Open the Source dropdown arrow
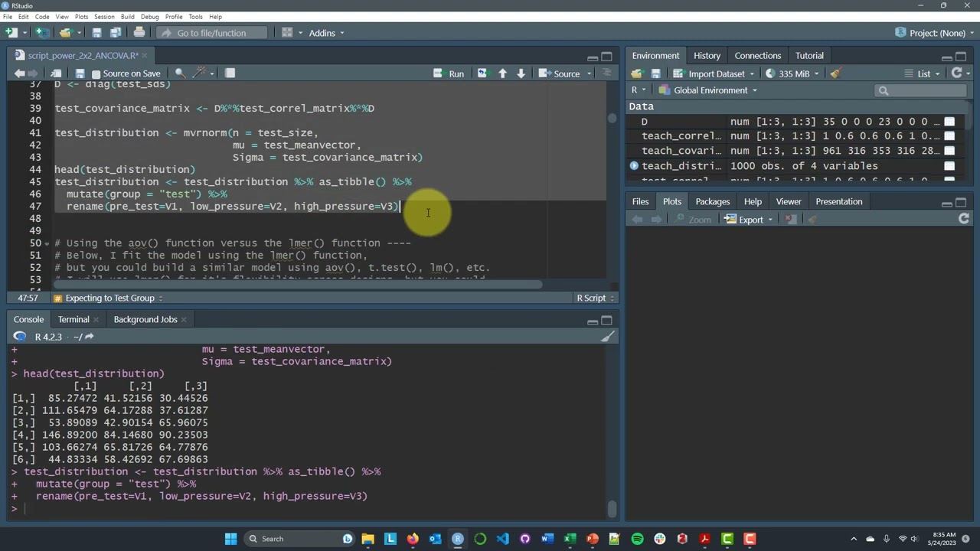The width and height of the screenshot is (980, 551). point(590,73)
